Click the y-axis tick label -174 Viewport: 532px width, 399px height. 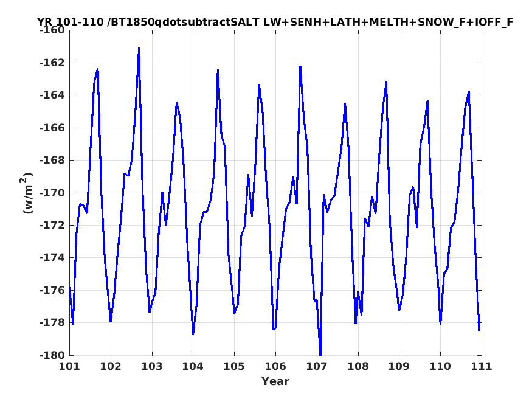52,257
